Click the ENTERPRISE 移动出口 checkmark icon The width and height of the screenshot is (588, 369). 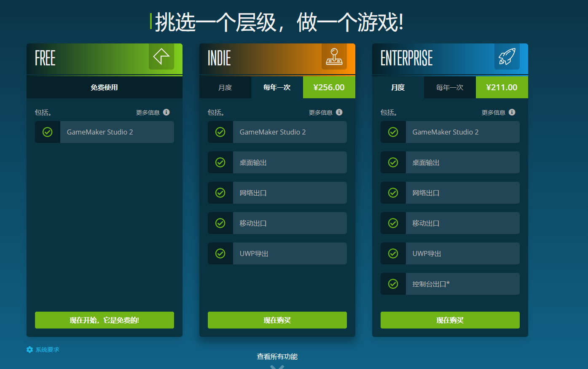[393, 223]
